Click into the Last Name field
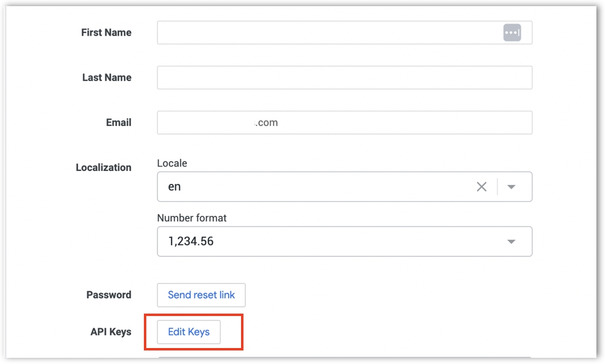This screenshot has height=364, width=605. (344, 78)
